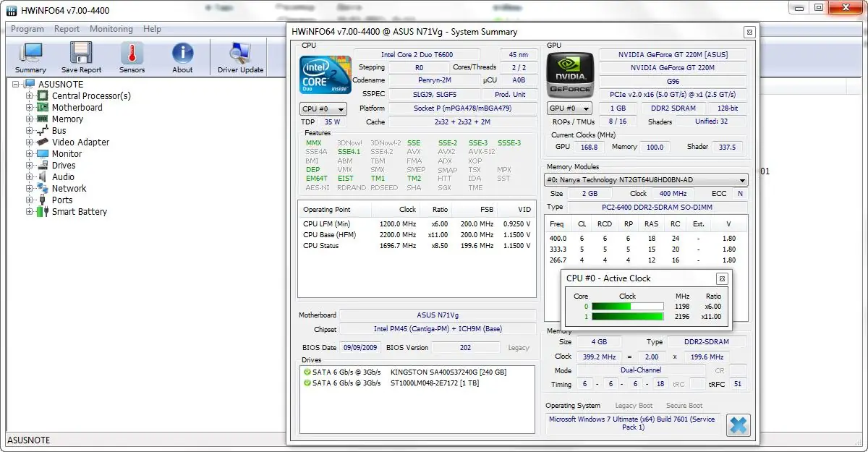Expand the Central Processor(s) tree node
Image resolution: width=868 pixels, height=452 pixels.
click(30, 95)
